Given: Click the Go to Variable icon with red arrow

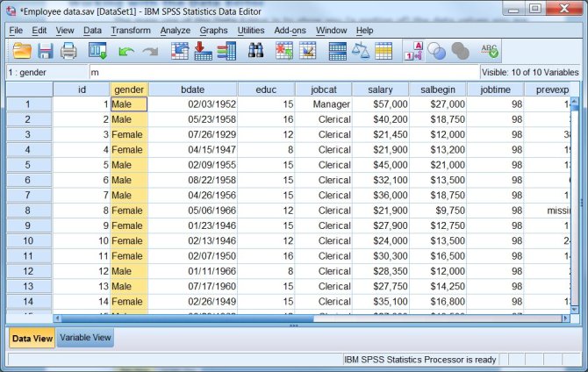Looking at the screenshot, I should pos(204,51).
